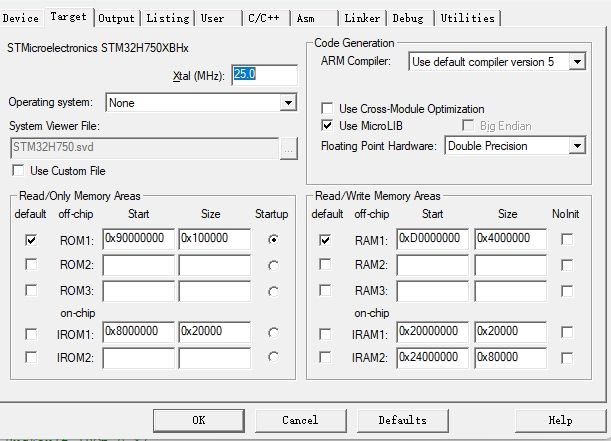Click the IRAM1 Size field
611x441 pixels.
click(510, 332)
